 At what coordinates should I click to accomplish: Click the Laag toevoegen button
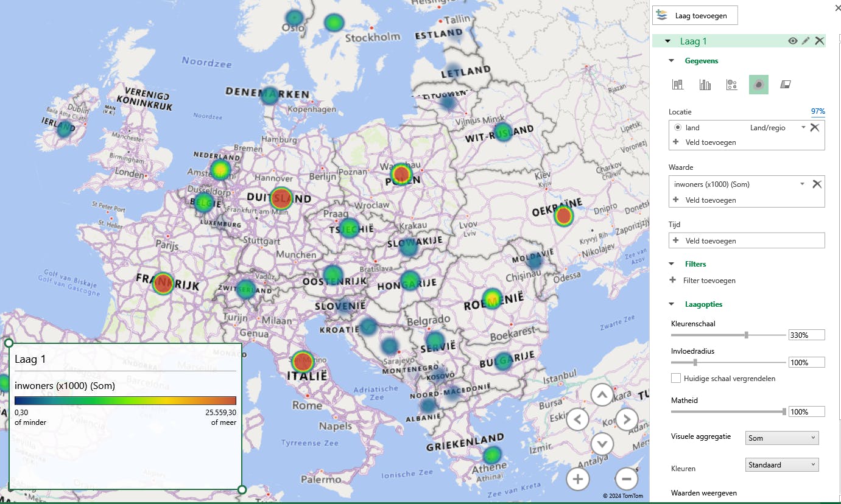click(695, 16)
